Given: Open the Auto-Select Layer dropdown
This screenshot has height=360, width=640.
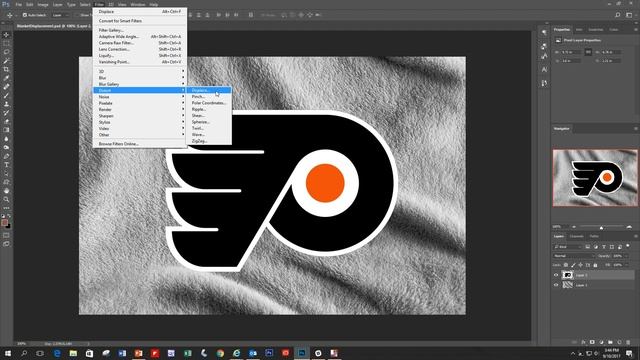Looking at the screenshot, I should (60, 15).
